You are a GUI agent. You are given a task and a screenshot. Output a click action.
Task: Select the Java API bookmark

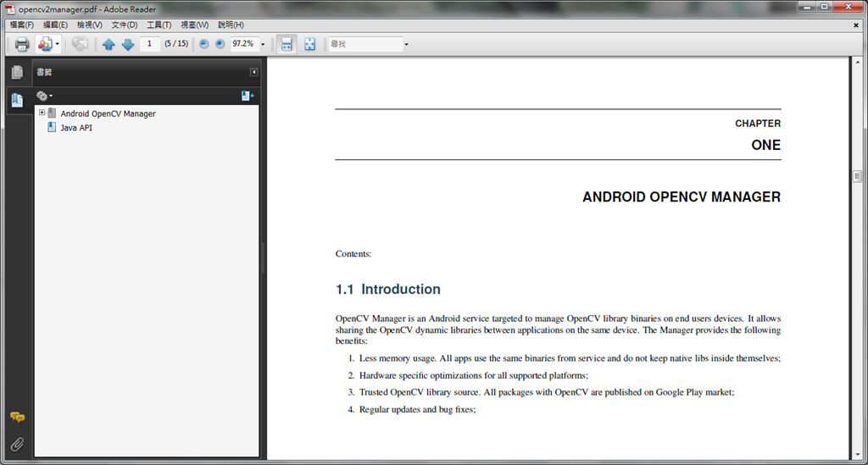coord(76,128)
